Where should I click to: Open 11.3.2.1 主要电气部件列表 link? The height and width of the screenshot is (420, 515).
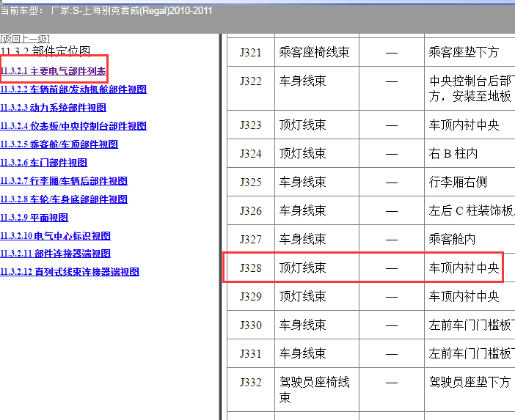(54, 71)
